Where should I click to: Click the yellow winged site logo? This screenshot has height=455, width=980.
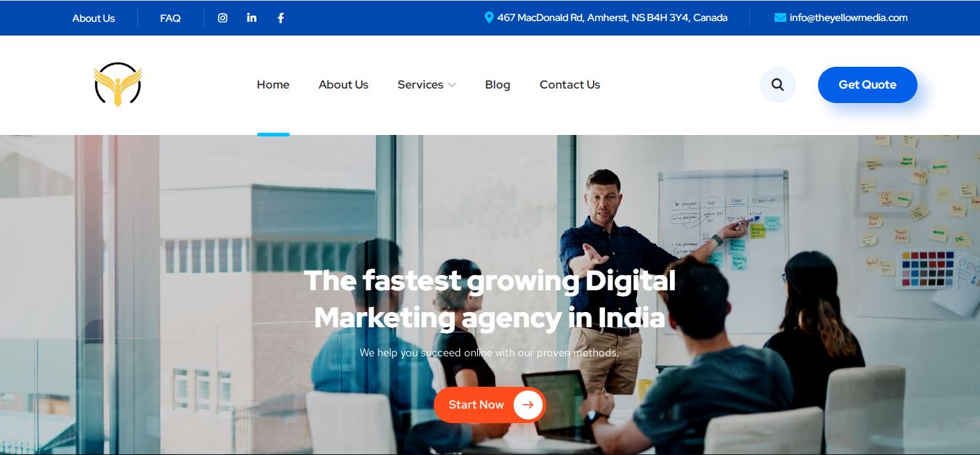(x=118, y=85)
